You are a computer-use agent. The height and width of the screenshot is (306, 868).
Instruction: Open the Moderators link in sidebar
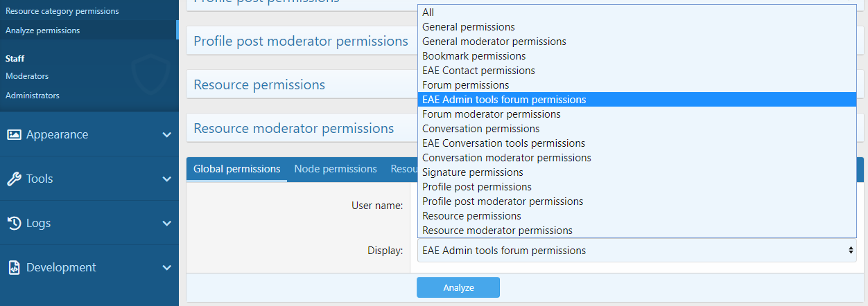point(27,76)
